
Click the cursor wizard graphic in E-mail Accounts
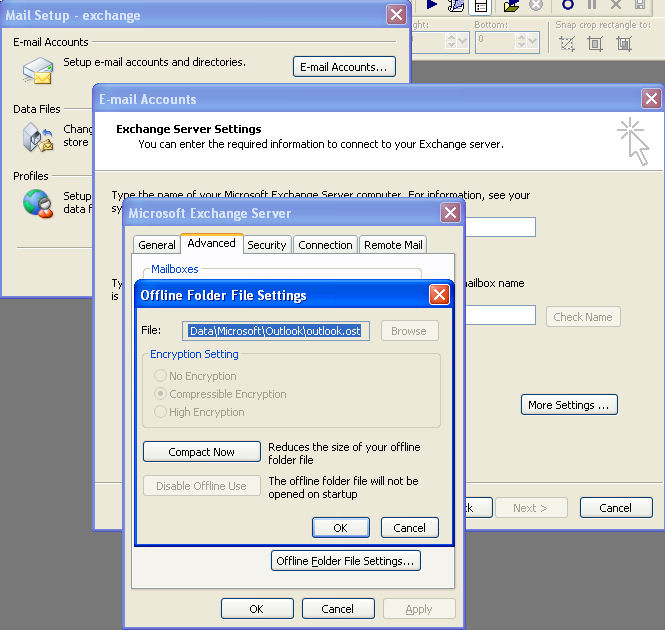[633, 141]
